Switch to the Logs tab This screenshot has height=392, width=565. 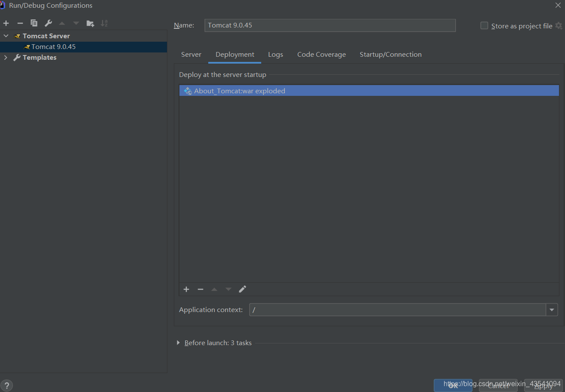tap(275, 55)
